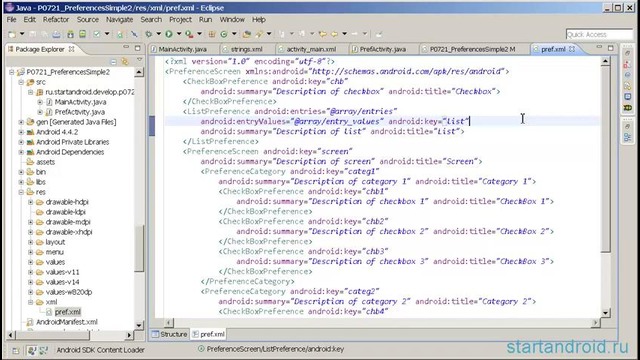Click the New Java Package toolbar icon

[x=211, y=34]
